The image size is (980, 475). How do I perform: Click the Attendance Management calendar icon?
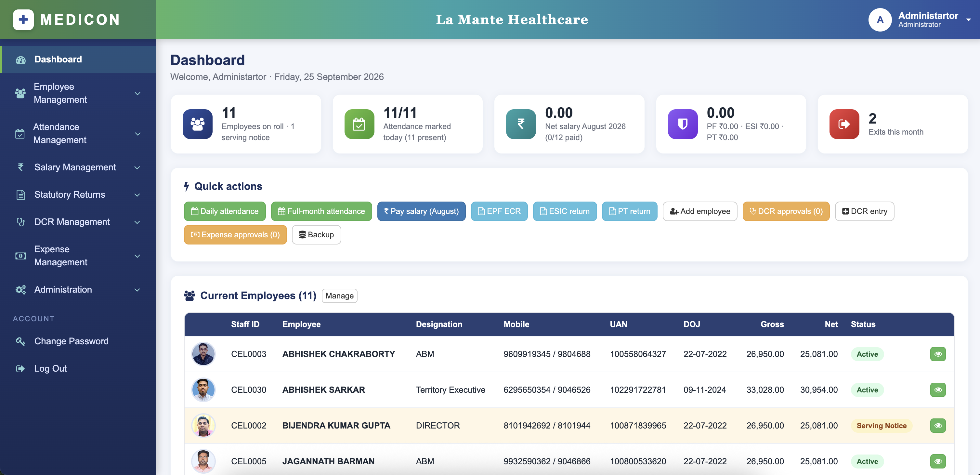20,134
